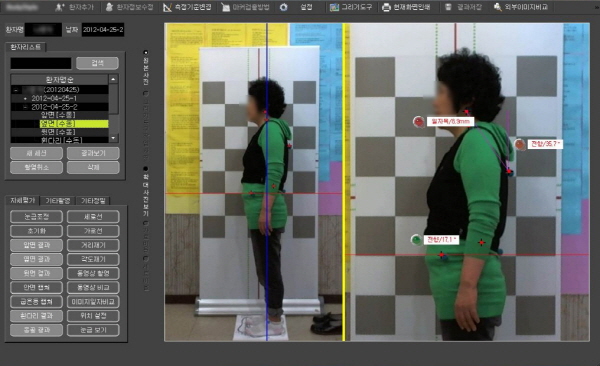The height and width of the screenshot is (366, 600).
Task: Open 환자정보수정 patient info edit icon
Action: click(109, 7)
